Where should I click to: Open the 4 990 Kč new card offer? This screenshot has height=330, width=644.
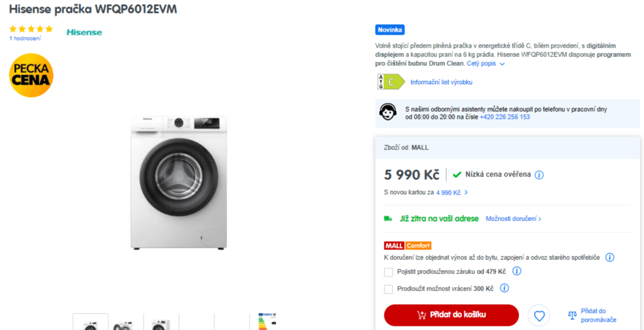(x=452, y=192)
